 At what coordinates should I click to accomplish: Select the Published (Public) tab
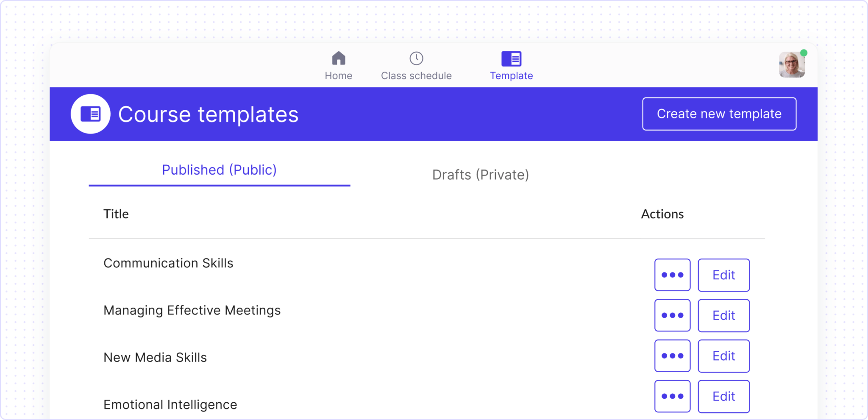[219, 170]
